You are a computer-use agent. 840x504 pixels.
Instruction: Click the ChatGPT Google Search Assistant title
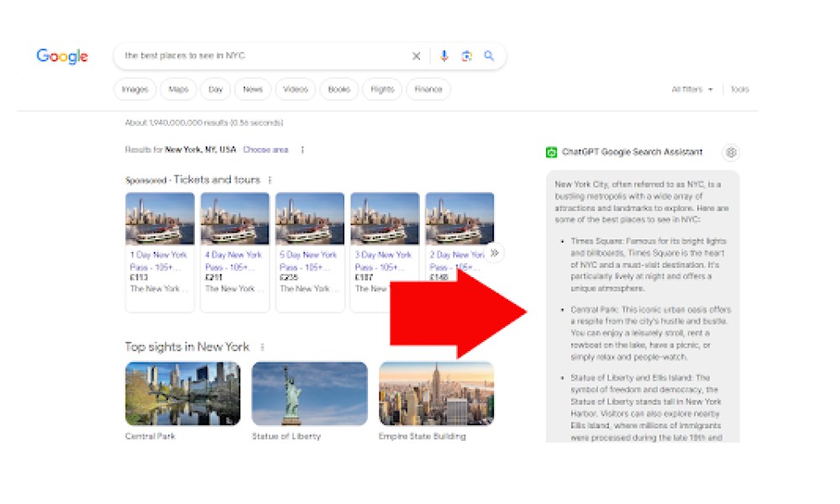coord(633,152)
